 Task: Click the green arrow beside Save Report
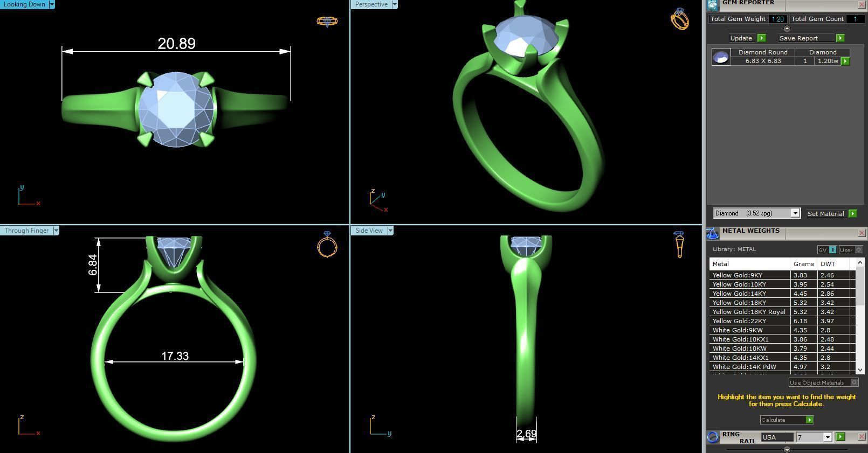pos(840,38)
